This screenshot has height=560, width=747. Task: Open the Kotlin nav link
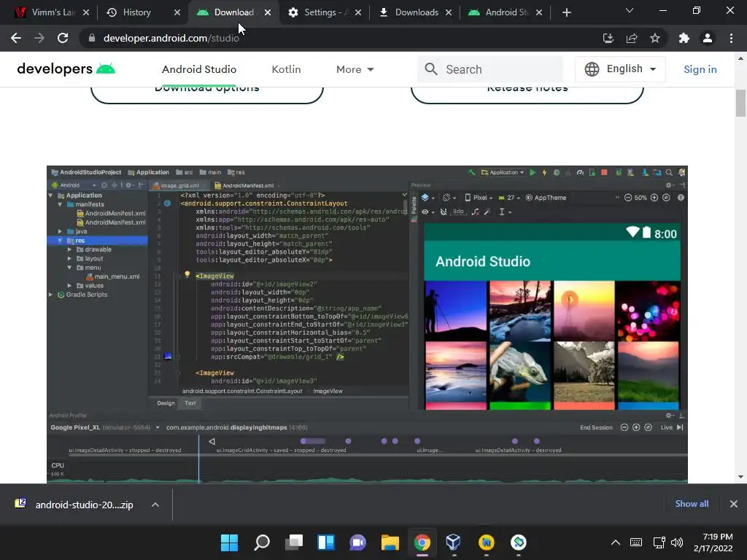[286, 69]
